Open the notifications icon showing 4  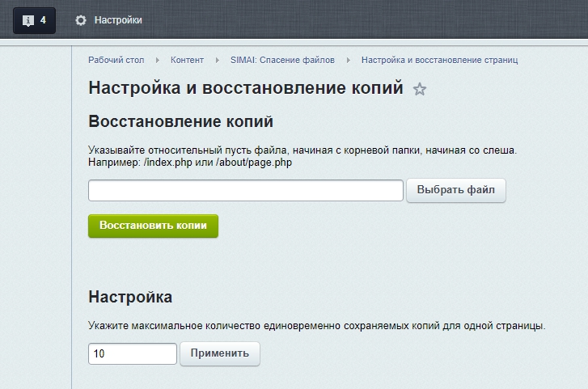point(34,20)
